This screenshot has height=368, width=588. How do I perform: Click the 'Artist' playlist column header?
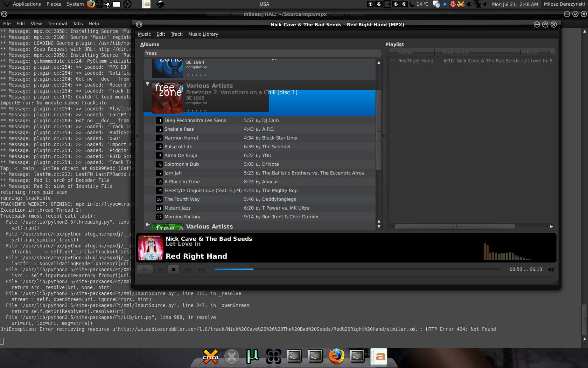488,53
